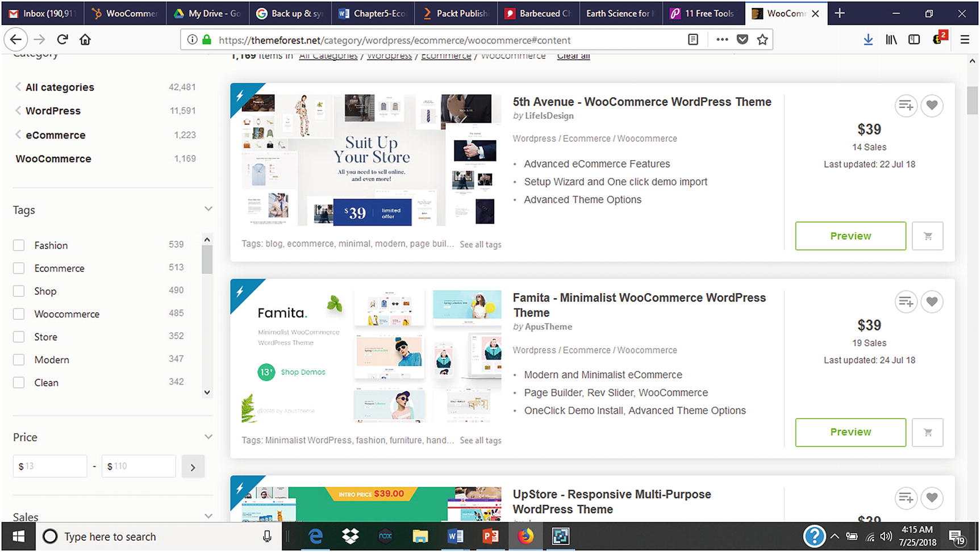Go up to the eCommerce category
Viewport: 980px width, 552px height.
[x=55, y=135]
